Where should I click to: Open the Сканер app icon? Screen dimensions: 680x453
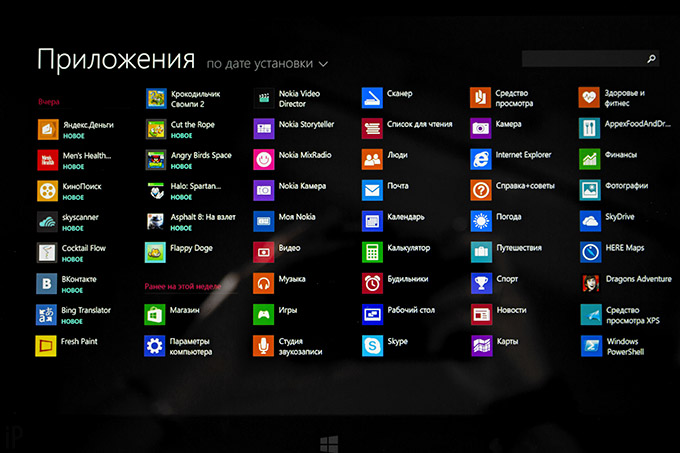tap(373, 98)
